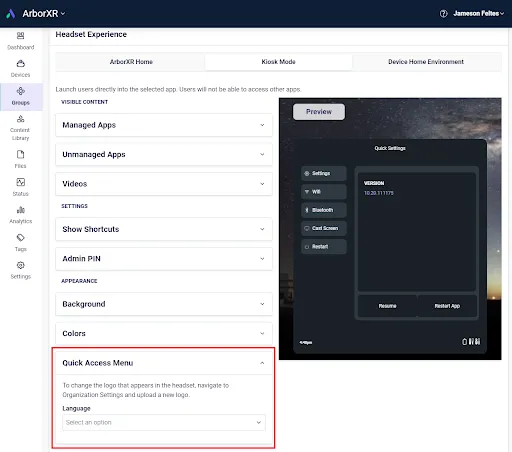This screenshot has height=452, width=512.
Task: Open Dashboard from the sidebar
Action: [x=21, y=41]
